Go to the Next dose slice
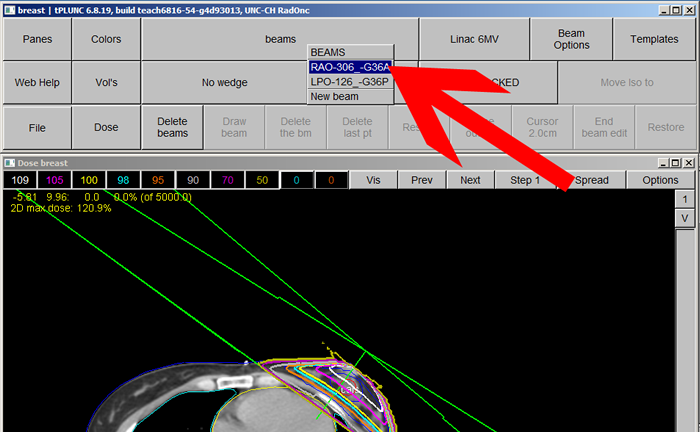Viewport: 700px width, 432px height. coord(470,180)
